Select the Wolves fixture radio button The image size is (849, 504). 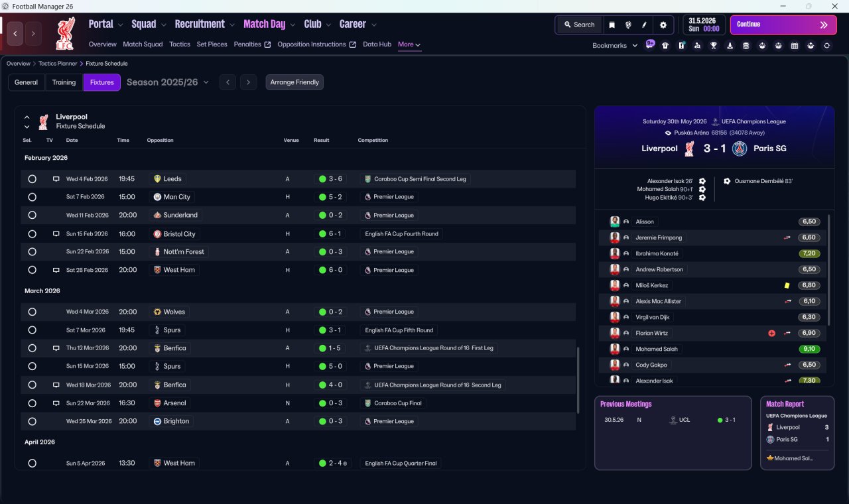pos(32,312)
